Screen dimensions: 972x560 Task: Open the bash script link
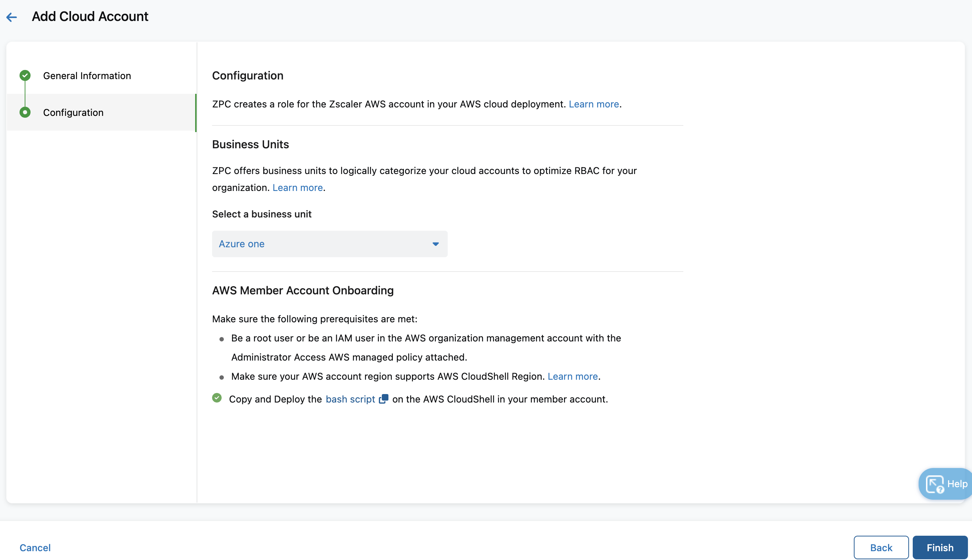click(x=350, y=399)
